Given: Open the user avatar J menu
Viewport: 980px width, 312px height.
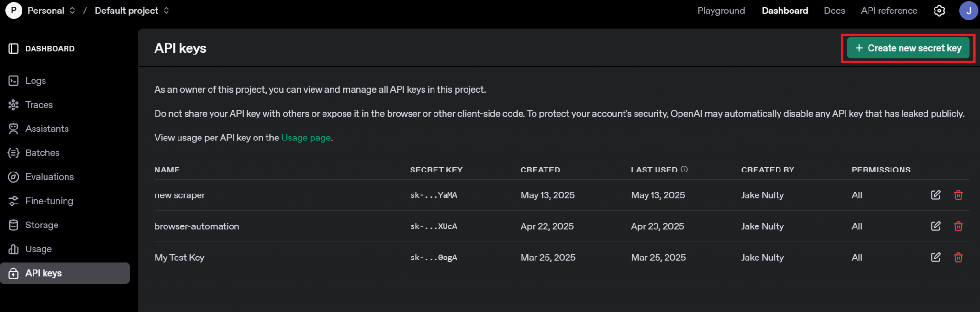Looking at the screenshot, I should coord(968,11).
